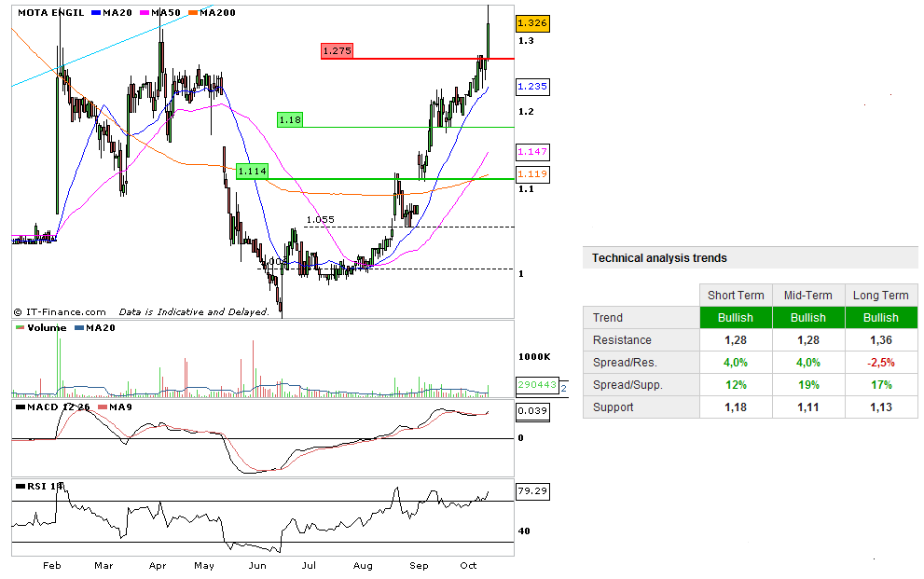Image resolution: width=924 pixels, height=579 pixels.
Task: Click the blue MA20 legend swatch
Action: pos(96,12)
